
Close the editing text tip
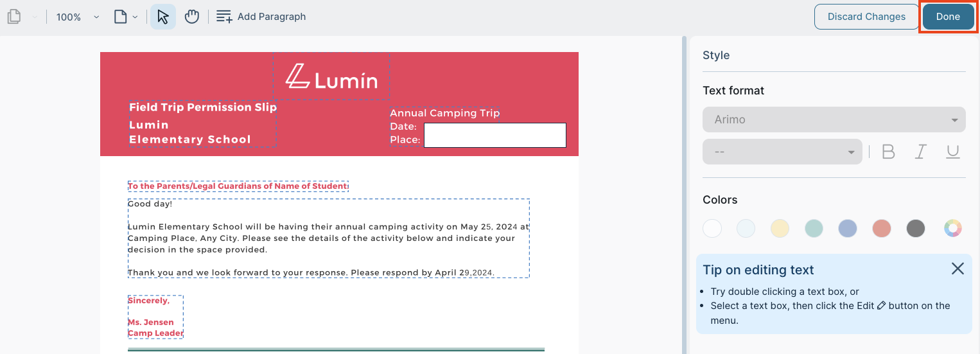(958, 269)
